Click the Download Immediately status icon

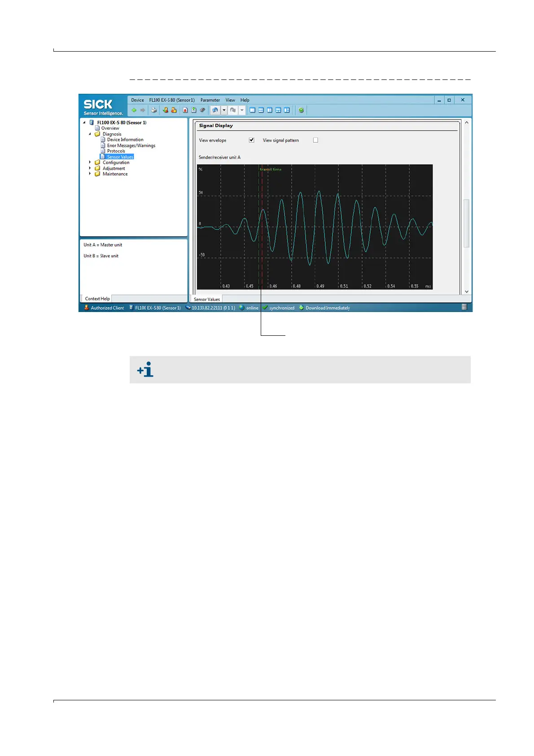302,308
